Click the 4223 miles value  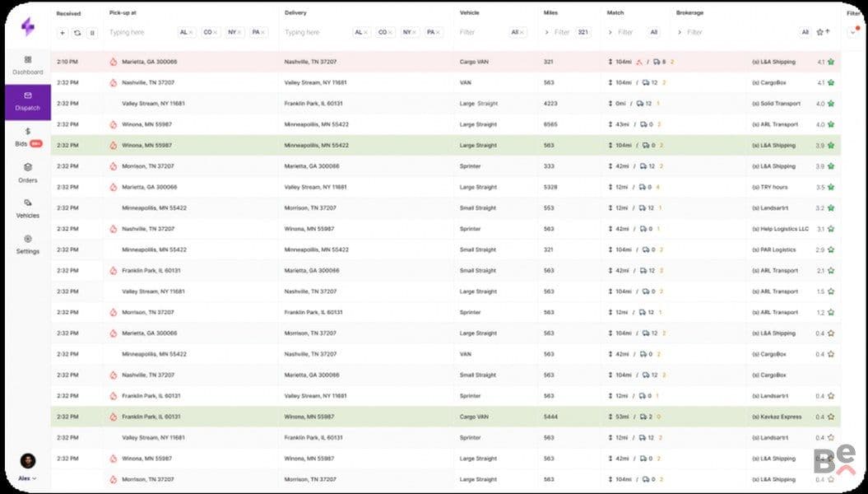[x=550, y=104]
